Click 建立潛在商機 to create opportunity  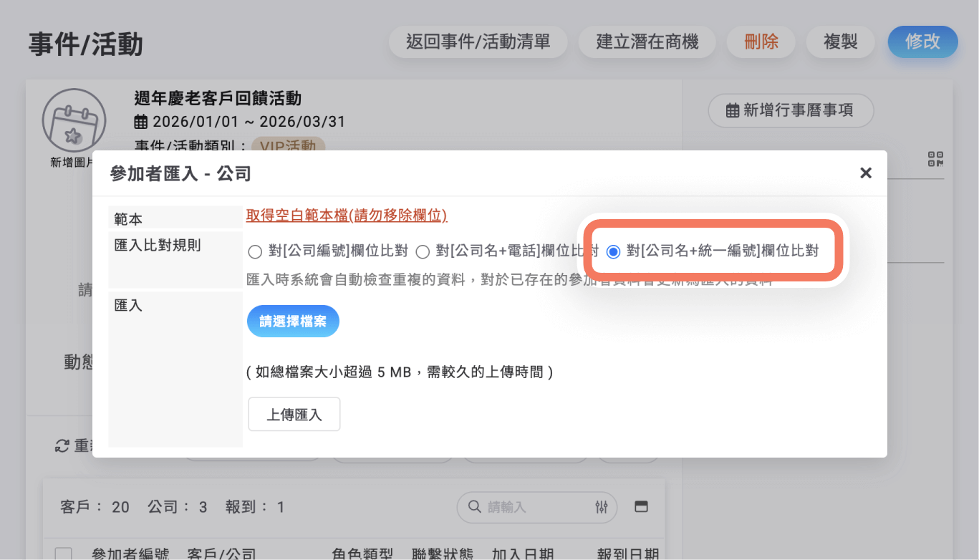647,42
